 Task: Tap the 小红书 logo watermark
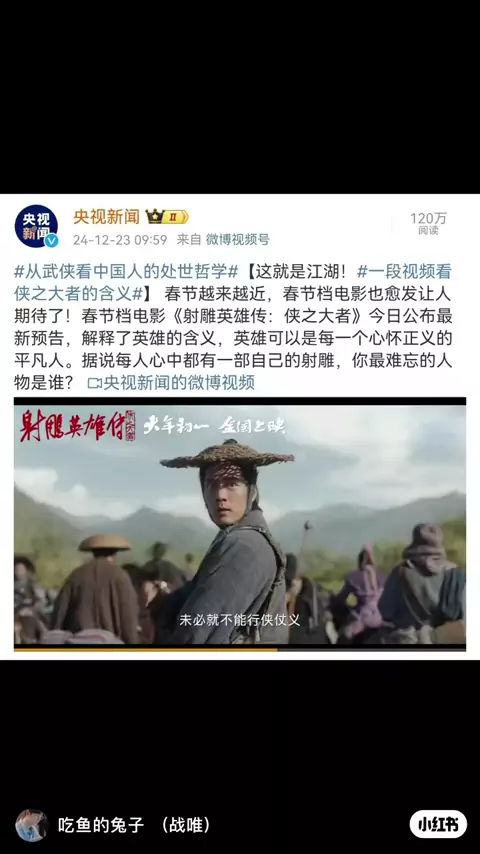pyautogui.click(x=438, y=824)
